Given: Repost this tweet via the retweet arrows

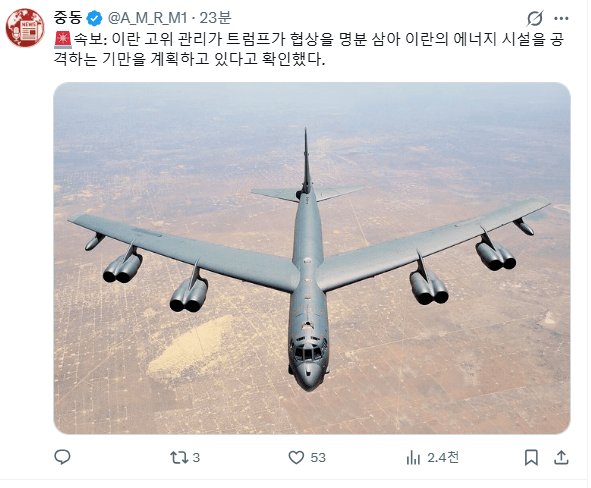Looking at the screenshot, I should pyautogui.click(x=179, y=457).
